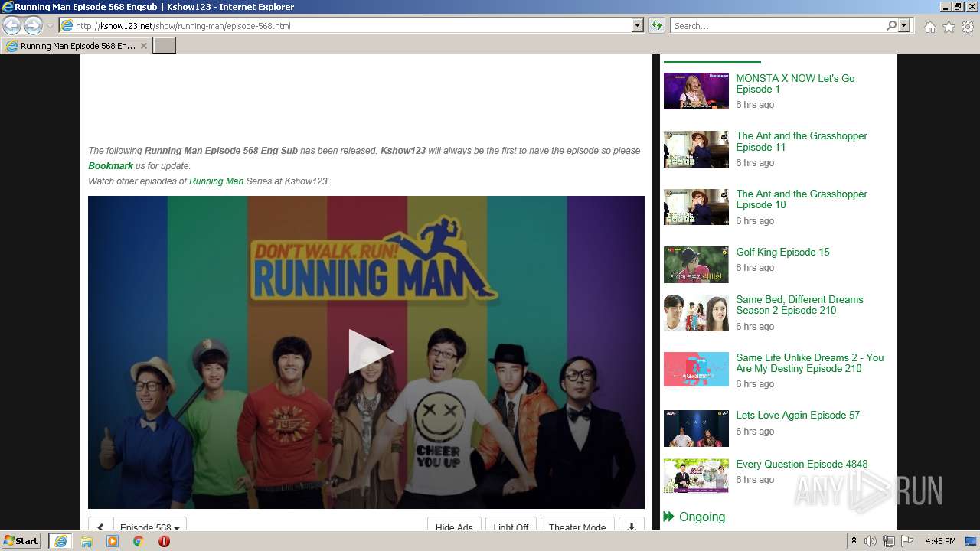Click in the browser Search box

click(779, 26)
